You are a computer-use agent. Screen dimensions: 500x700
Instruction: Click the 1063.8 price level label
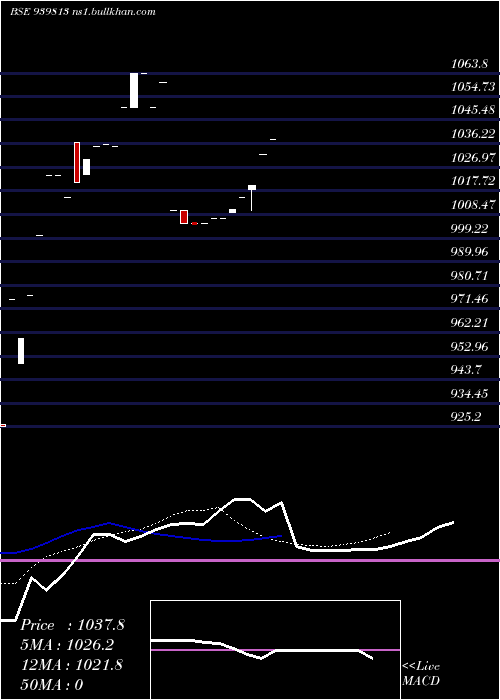click(x=469, y=63)
